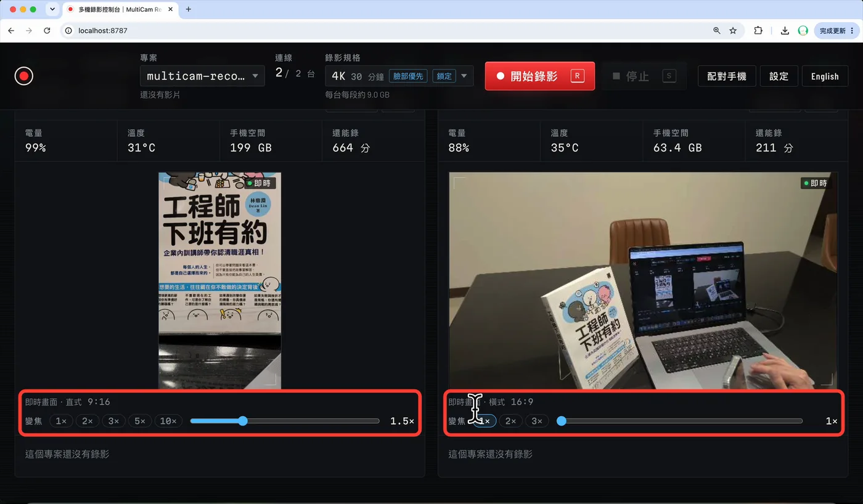Open the Chrome tab search chevron

point(52,9)
